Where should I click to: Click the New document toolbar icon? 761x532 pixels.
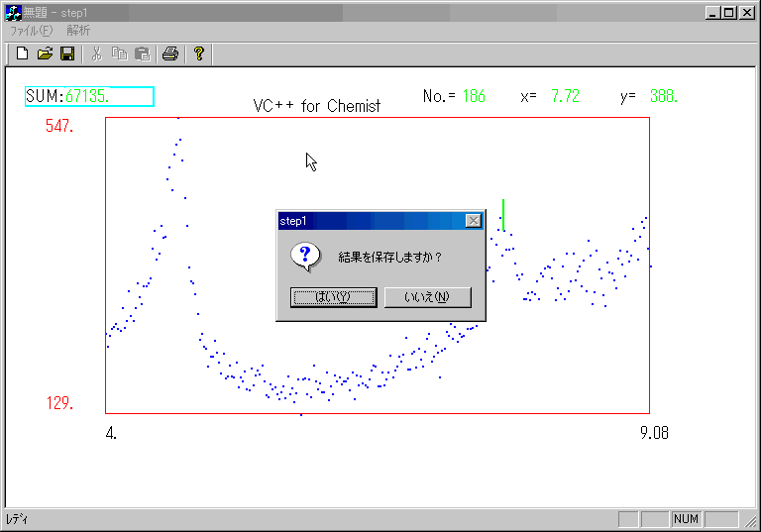point(23,53)
